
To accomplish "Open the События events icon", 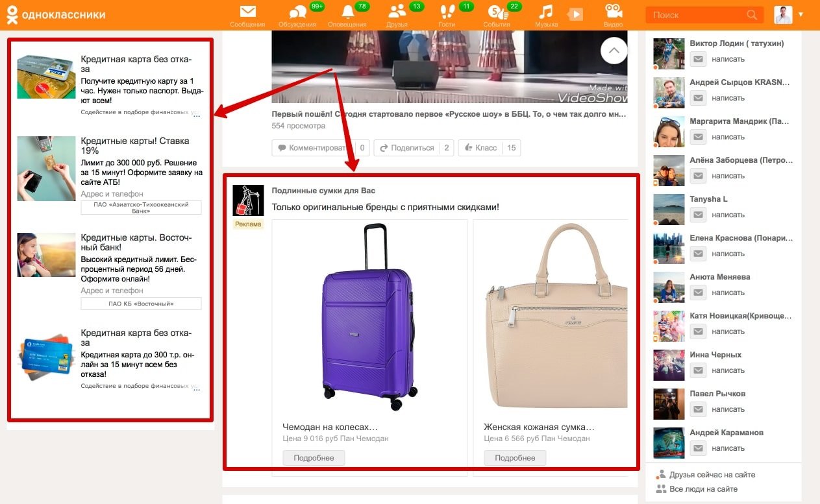I will [x=496, y=12].
